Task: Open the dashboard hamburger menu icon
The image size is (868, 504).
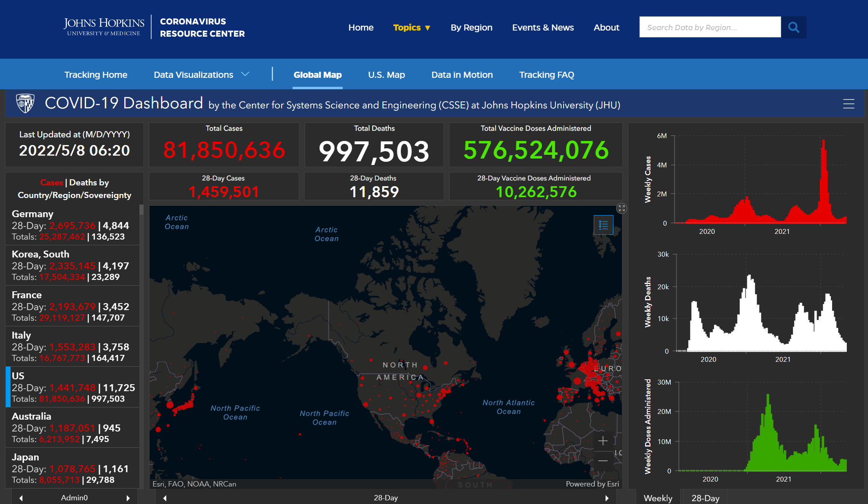Action: pyautogui.click(x=848, y=104)
